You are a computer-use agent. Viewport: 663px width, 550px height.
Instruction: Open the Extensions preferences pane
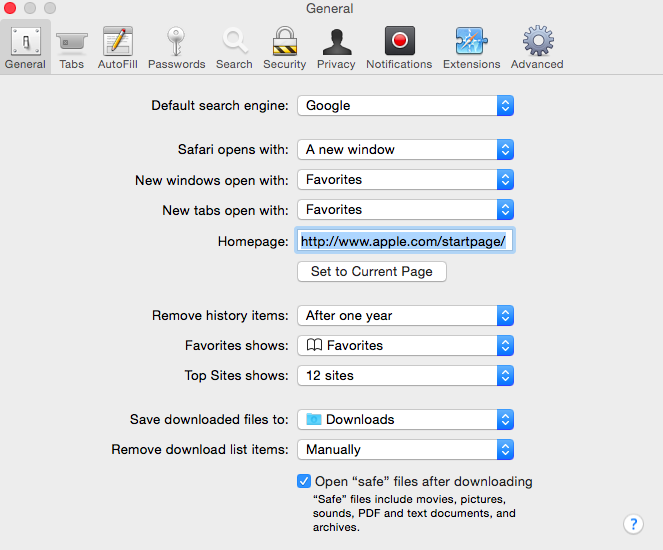pos(471,47)
